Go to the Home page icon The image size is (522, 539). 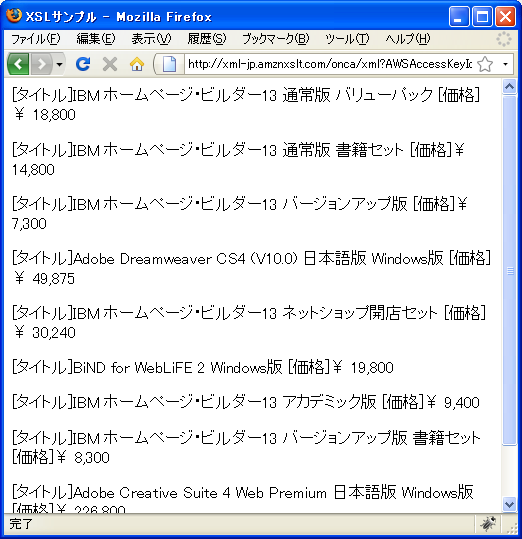click(x=137, y=64)
